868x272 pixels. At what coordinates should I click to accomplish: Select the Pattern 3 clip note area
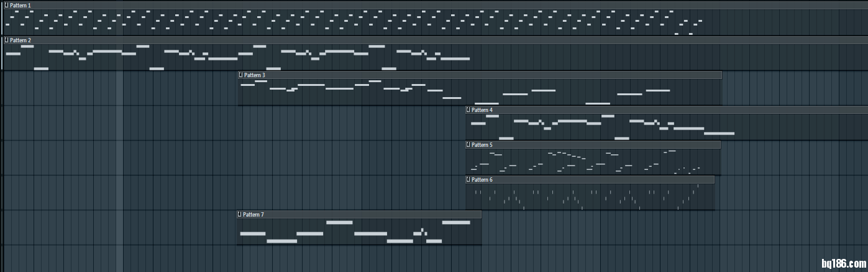[x=478, y=92]
